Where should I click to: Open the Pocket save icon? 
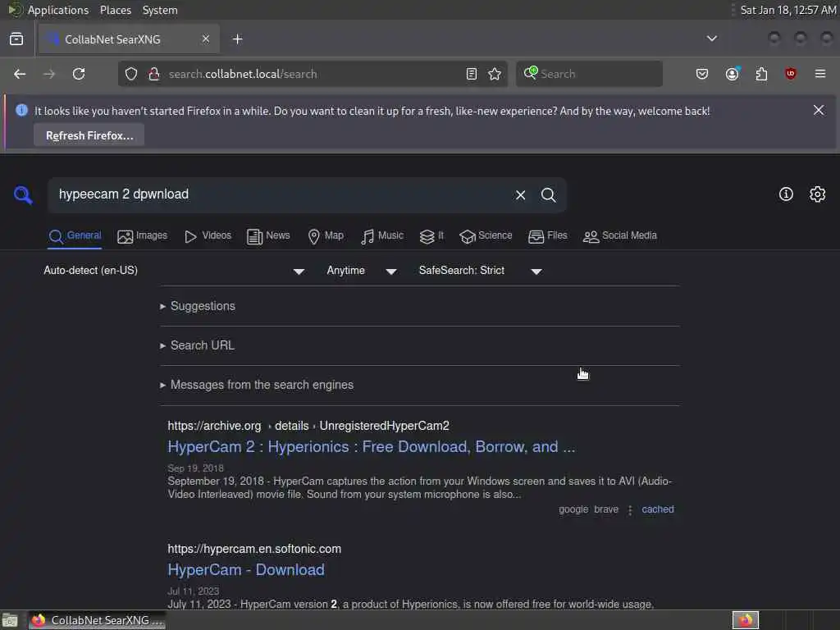click(x=702, y=74)
